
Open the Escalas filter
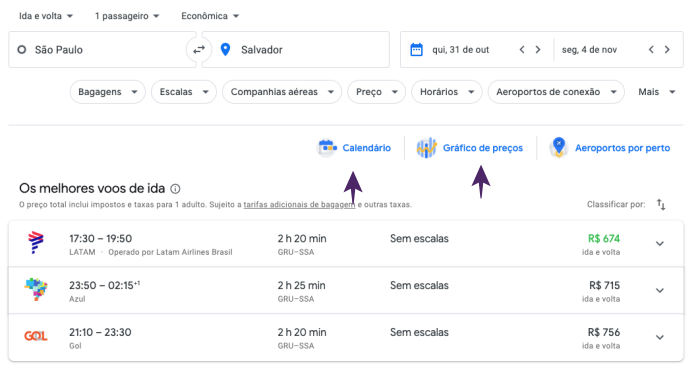pos(184,92)
